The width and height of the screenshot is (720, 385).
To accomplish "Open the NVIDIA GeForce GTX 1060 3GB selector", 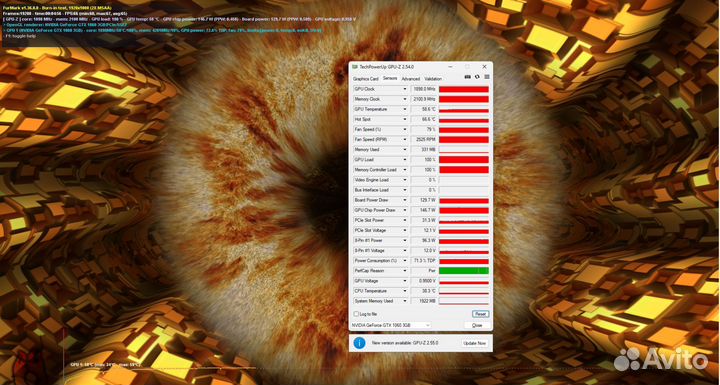I will pyautogui.click(x=391, y=325).
